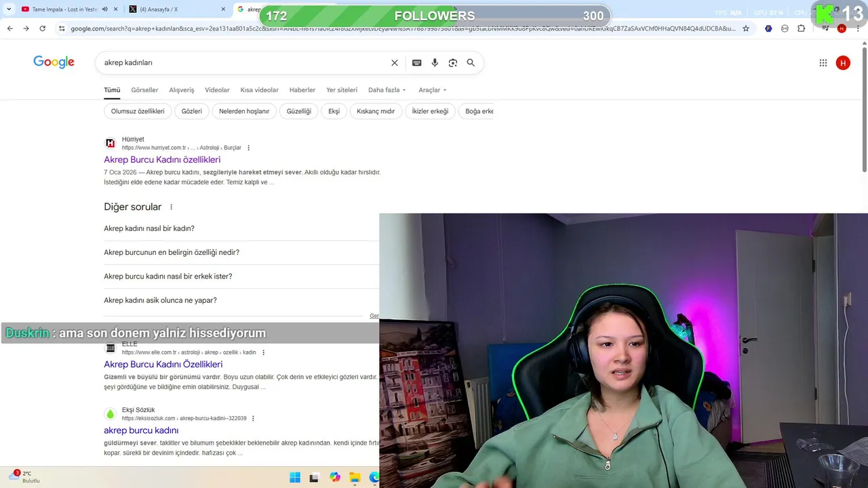Open the Windows Start menu
The height and width of the screenshot is (488, 868).
[295, 478]
